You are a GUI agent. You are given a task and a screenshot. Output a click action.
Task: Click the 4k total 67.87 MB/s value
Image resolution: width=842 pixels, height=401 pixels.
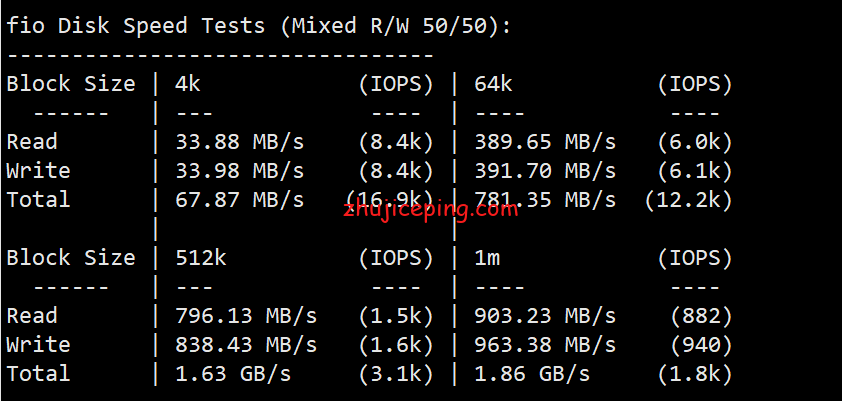(x=239, y=200)
